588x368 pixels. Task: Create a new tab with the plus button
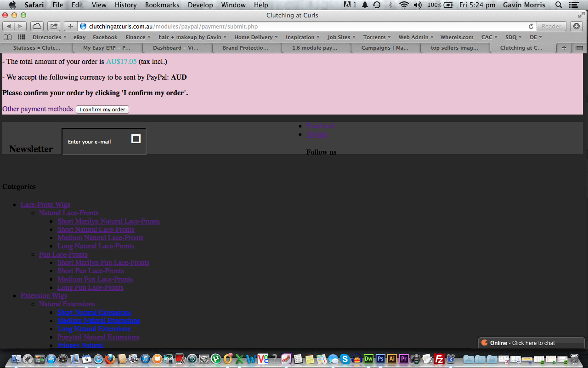[564, 48]
